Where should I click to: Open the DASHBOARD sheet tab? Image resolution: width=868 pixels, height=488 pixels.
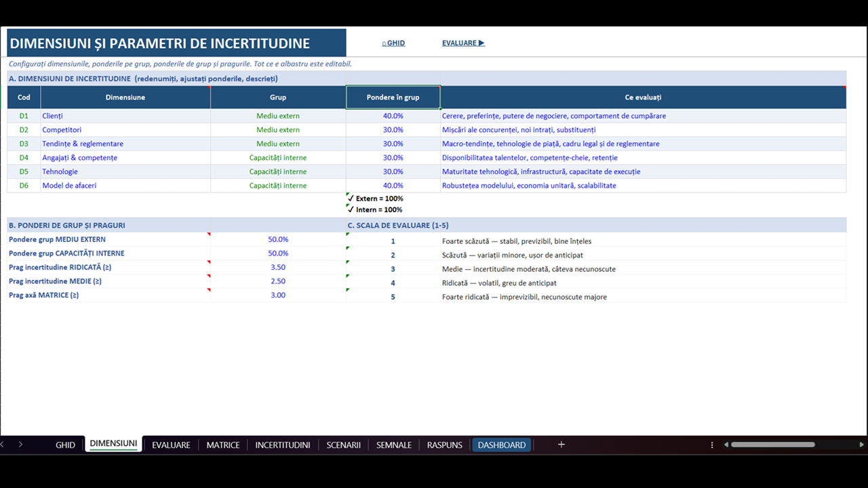(x=502, y=445)
